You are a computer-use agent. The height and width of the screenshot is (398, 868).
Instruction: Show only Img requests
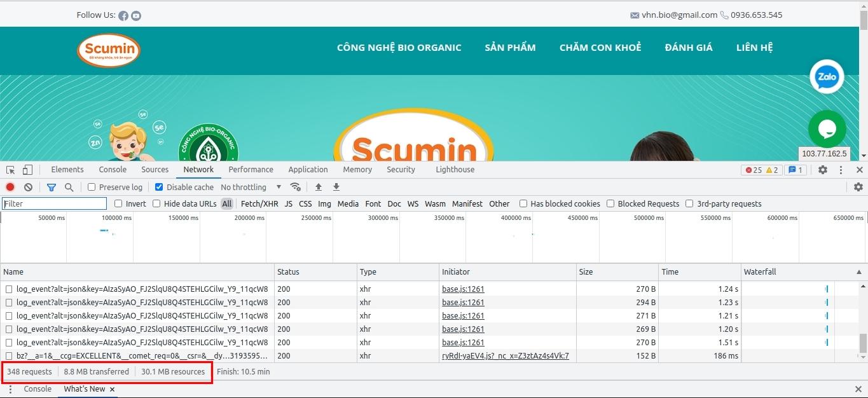click(x=324, y=203)
